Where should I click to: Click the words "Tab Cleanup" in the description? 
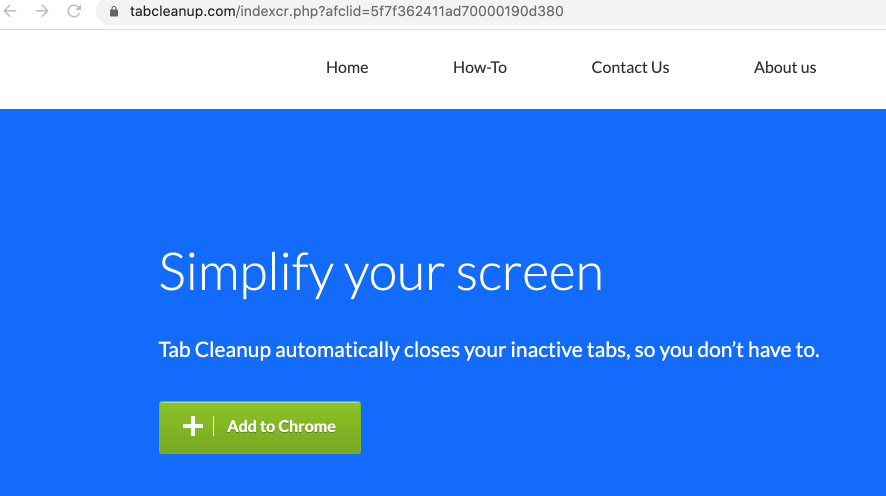(214, 351)
